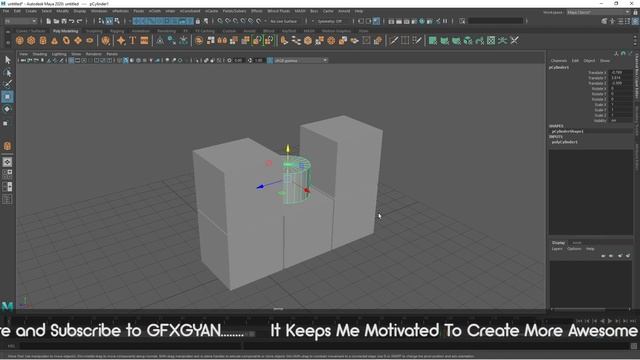Image resolution: width=640 pixels, height=360 pixels.
Task: Open the Create menu
Action: click(31, 11)
